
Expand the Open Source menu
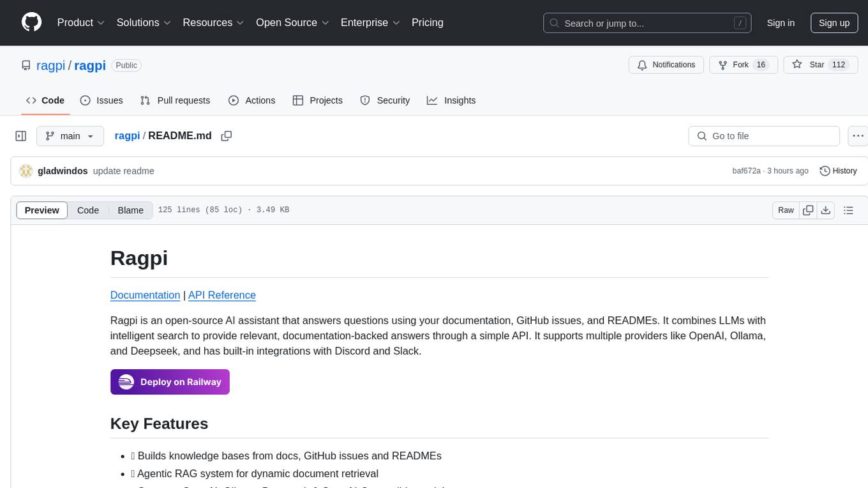click(x=292, y=22)
